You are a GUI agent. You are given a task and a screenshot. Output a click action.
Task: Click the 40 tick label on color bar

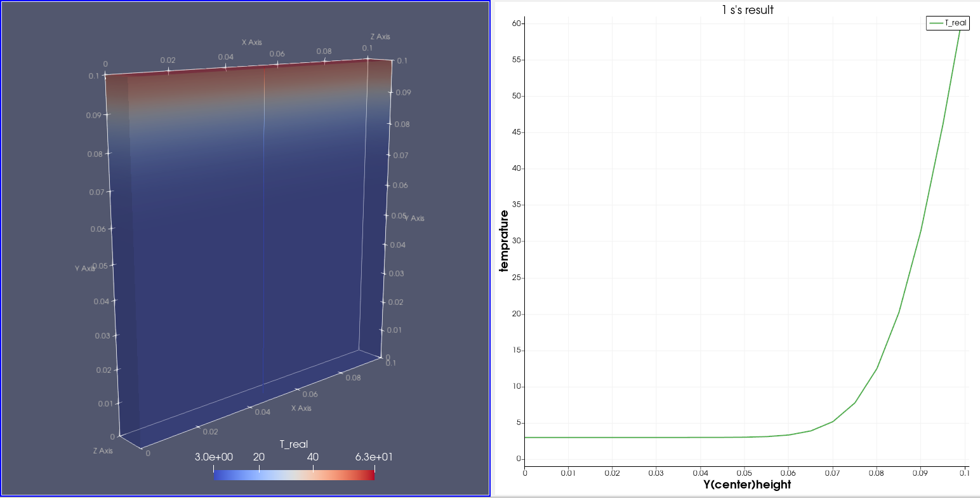[x=313, y=457]
